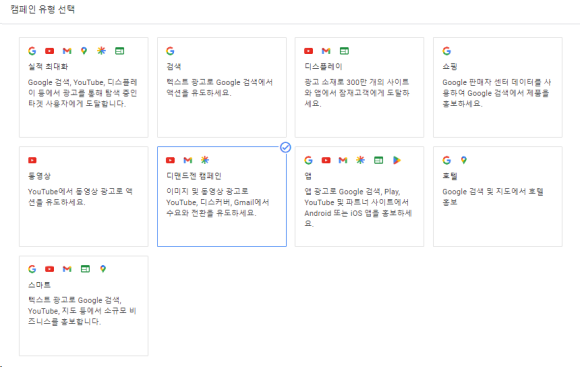Click description starting '이미지 및 동영상 광고로'
Screen dimensions: 580x367
(218, 202)
